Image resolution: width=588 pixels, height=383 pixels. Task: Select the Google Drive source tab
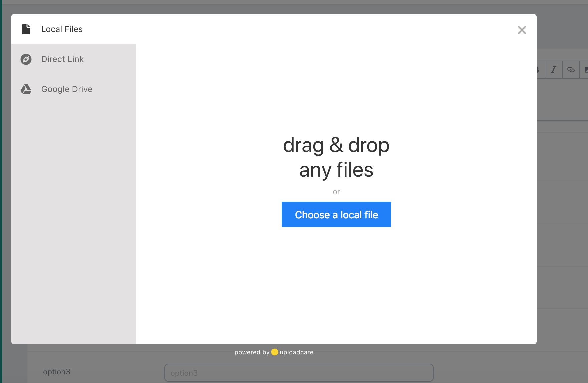tap(67, 89)
